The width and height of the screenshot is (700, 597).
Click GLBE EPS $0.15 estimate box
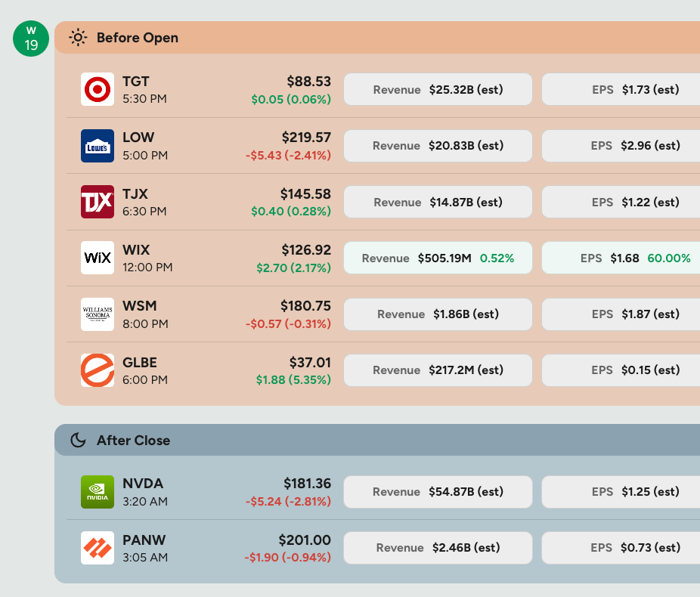pyautogui.click(x=621, y=370)
